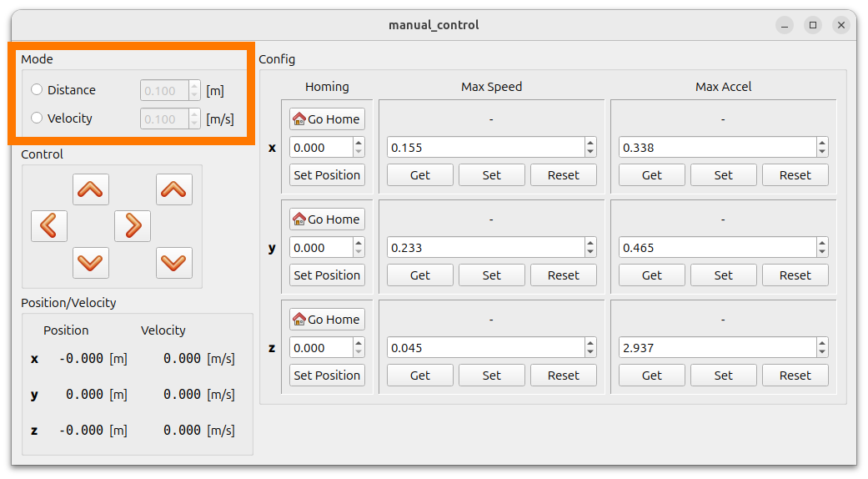868x479 pixels.
Task: Reset the y axis Max Accel
Action: click(795, 275)
